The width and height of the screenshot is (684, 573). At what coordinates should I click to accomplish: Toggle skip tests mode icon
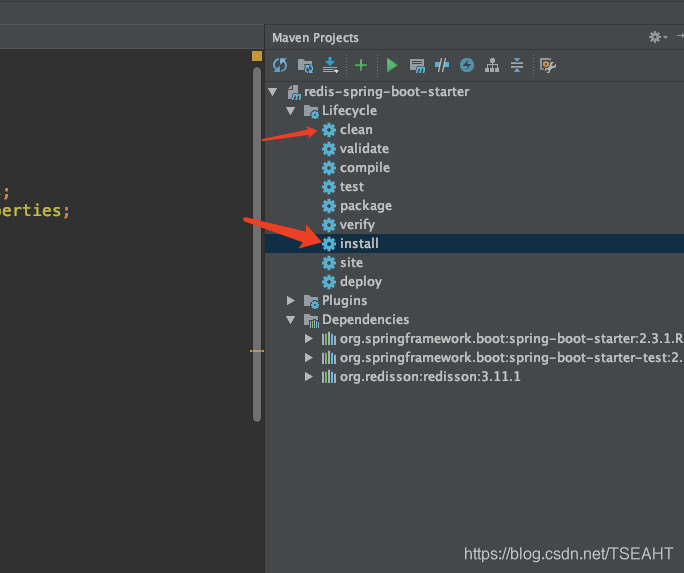442,65
